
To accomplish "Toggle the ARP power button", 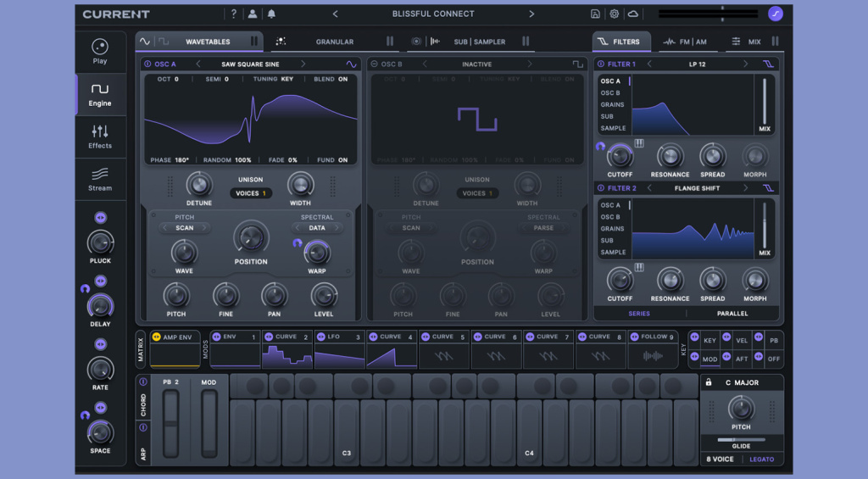I will tap(142, 427).
